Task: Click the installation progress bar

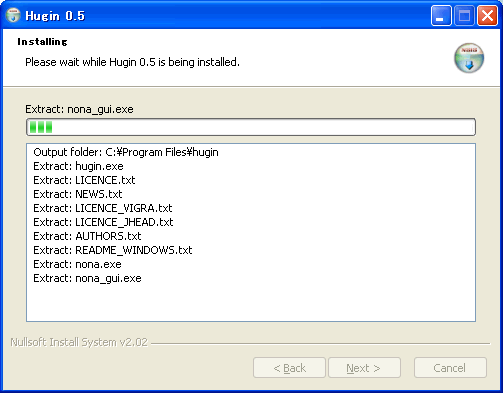Action: coord(251,127)
